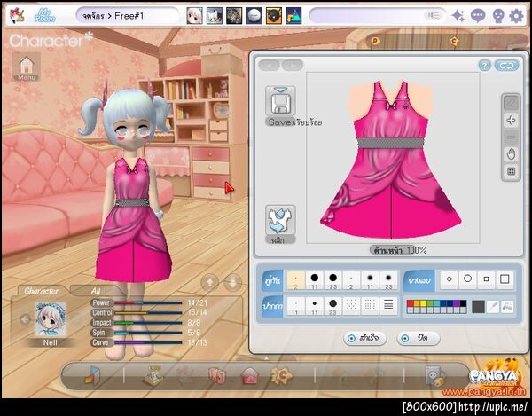This screenshot has width=532, height=416.
Task: Click the Free#1 room name breadcrumb
Action: click(x=129, y=16)
